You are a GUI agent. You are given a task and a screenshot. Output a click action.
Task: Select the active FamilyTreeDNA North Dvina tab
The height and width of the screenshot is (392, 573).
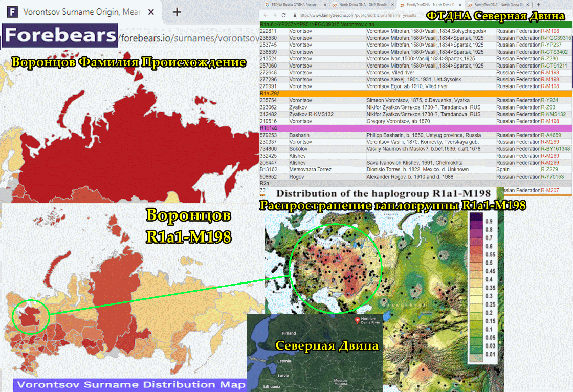430,5
